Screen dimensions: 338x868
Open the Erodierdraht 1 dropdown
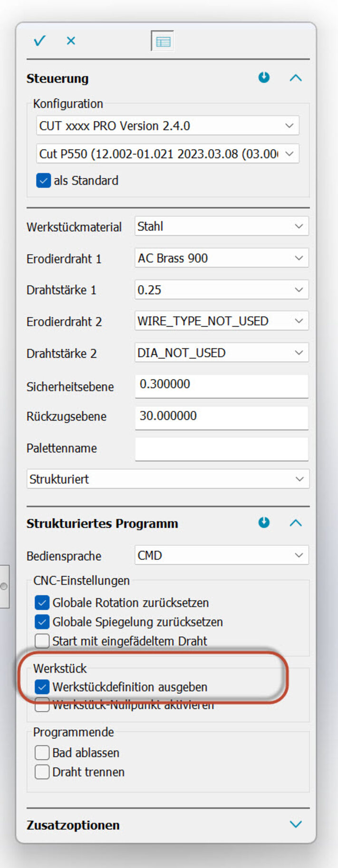222,258
